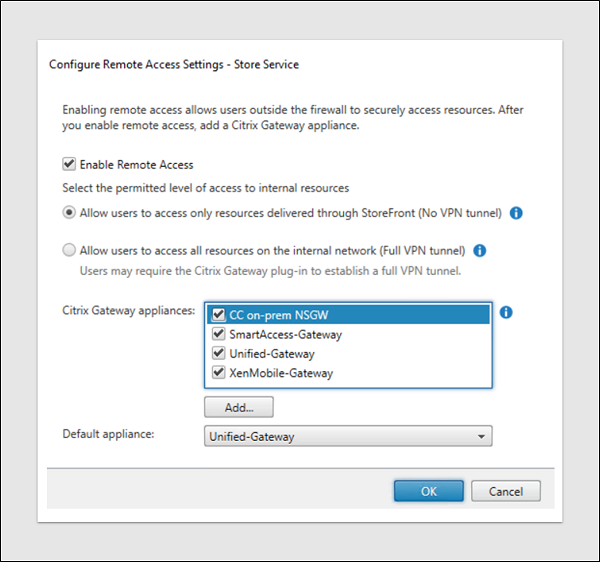The height and width of the screenshot is (562, 600).
Task: Toggle the Enable Remote Access checkbox
Action: [69, 164]
